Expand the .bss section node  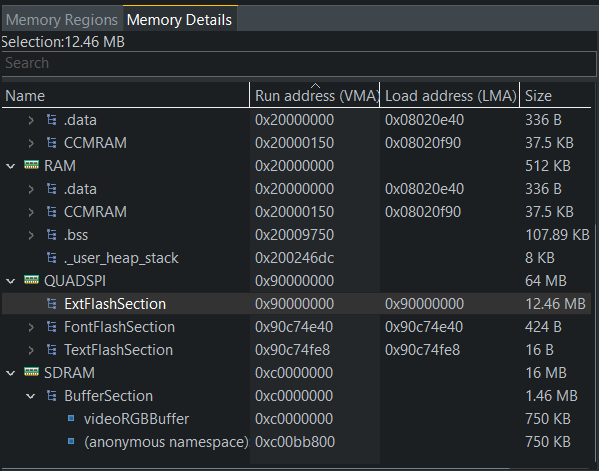coord(31,235)
